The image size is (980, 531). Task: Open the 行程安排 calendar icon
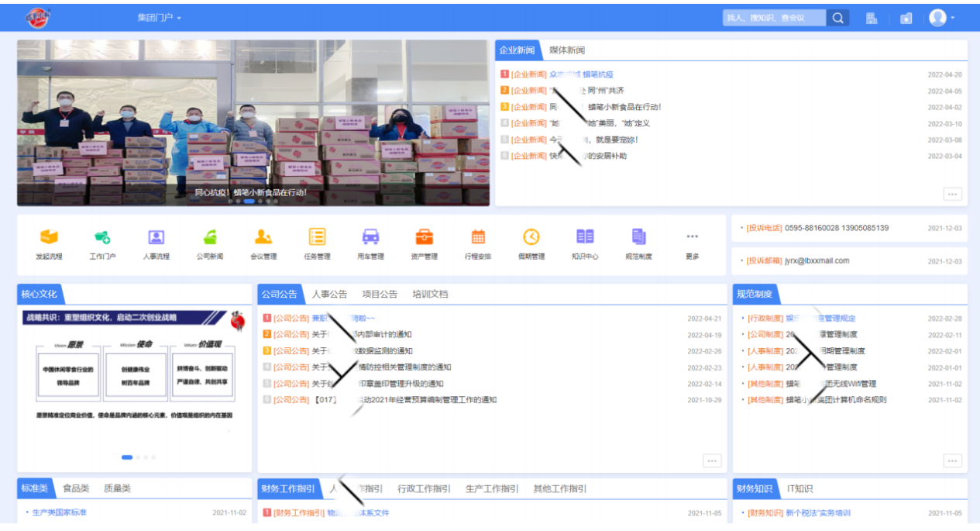click(x=478, y=238)
